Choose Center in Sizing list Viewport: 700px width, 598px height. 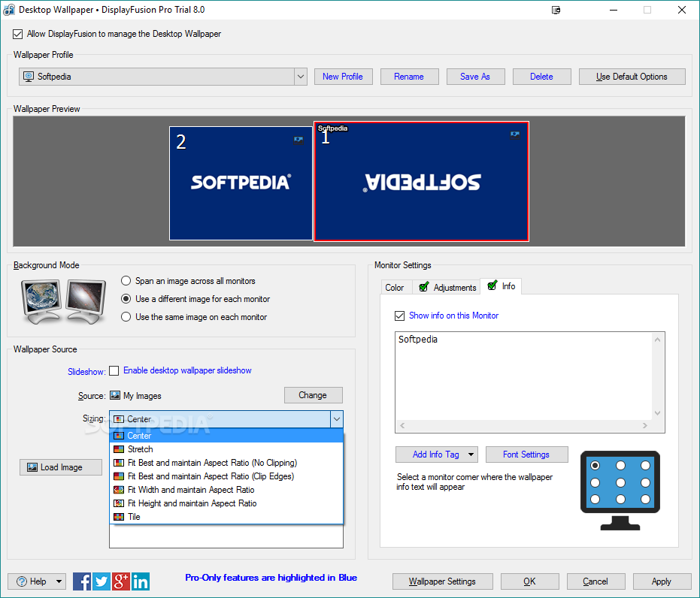(x=226, y=436)
